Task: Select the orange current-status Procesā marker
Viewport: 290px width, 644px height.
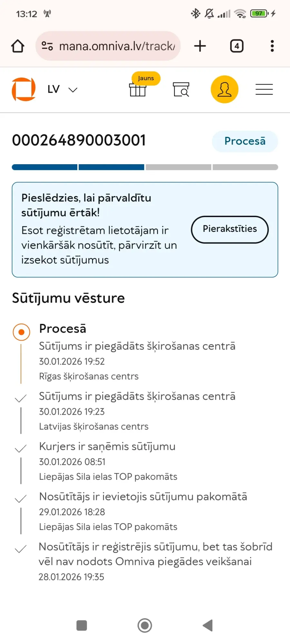Action: [x=21, y=332]
